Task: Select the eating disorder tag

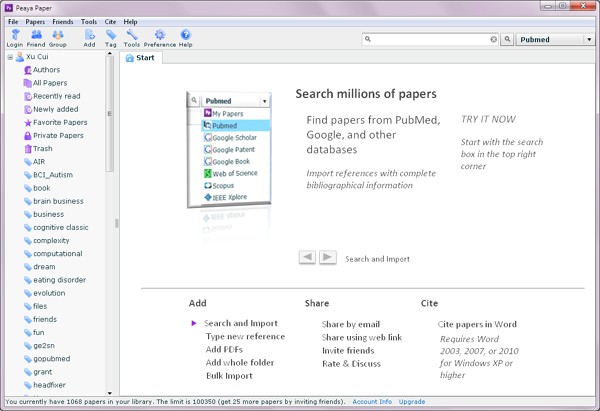Action: (59, 280)
